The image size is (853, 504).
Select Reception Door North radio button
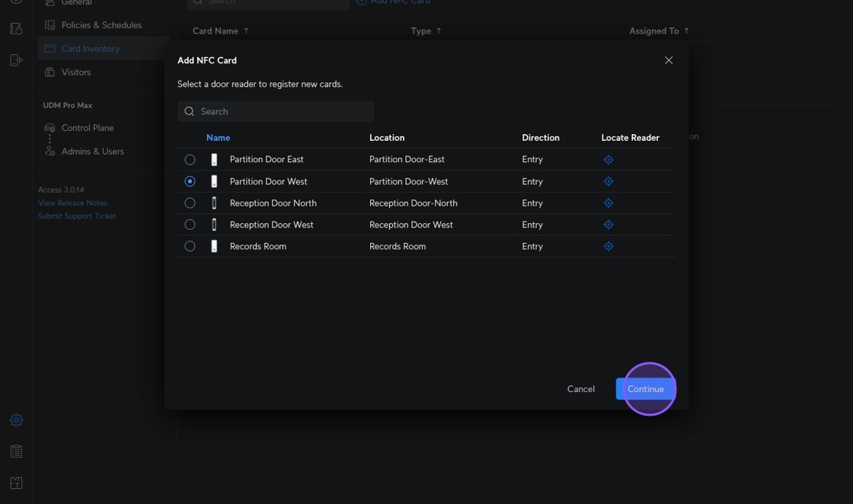pos(190,203)
